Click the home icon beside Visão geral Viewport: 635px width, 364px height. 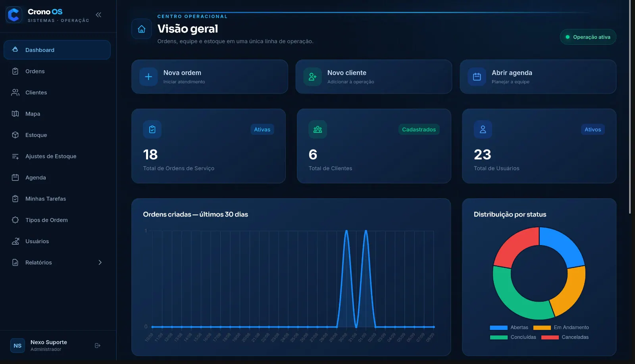142,29
